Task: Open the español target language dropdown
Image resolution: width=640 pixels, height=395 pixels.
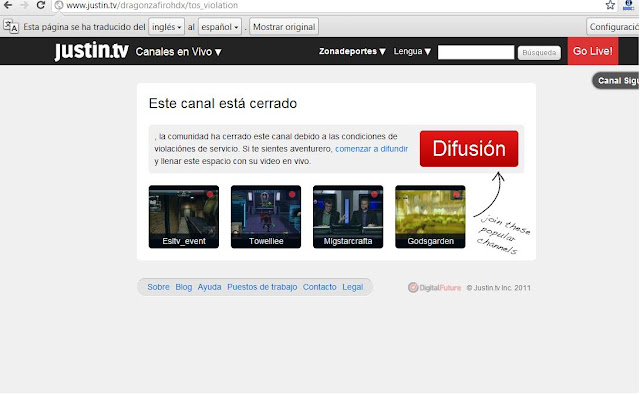Action: pyautogui.click(x=220, y=27)
